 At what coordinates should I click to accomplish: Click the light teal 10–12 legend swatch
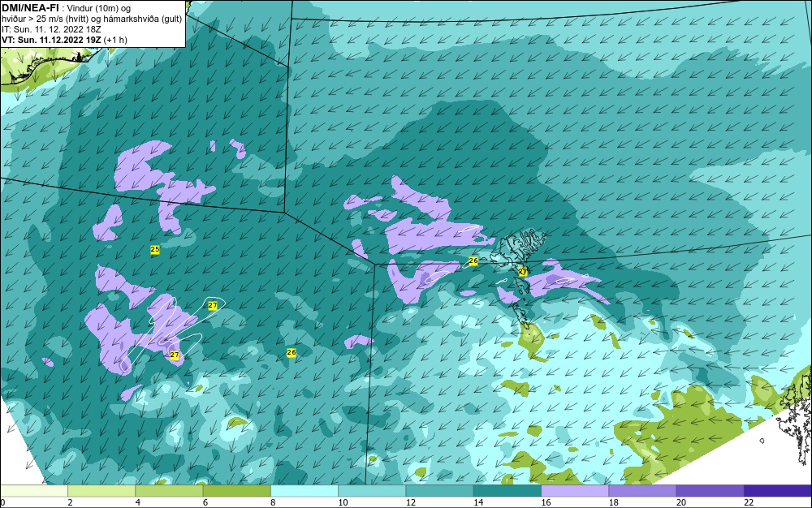coord(372,491)
